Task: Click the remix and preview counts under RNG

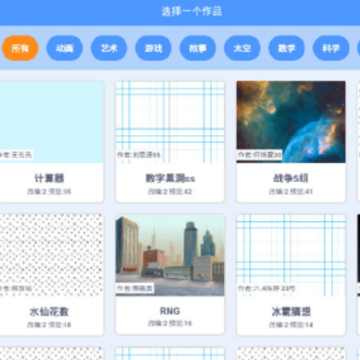Action: click(x=170, y=323)
